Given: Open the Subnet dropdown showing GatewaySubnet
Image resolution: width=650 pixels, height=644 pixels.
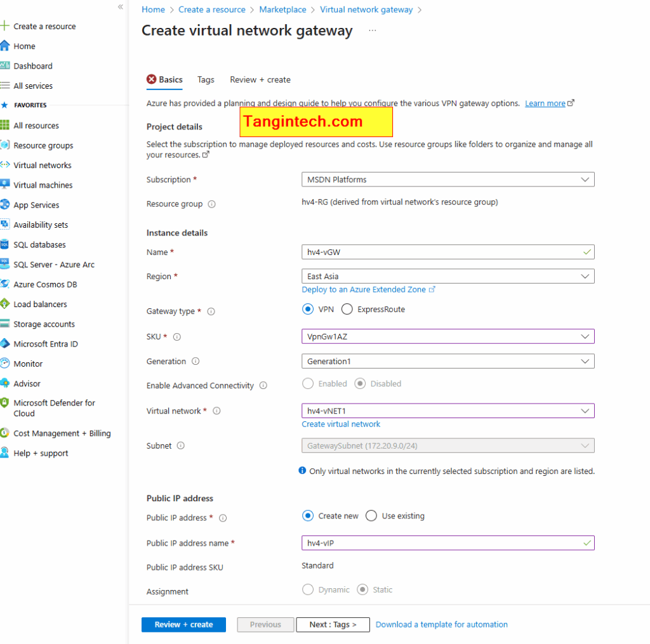Looking at the screenshot, I should click(448, 446).
